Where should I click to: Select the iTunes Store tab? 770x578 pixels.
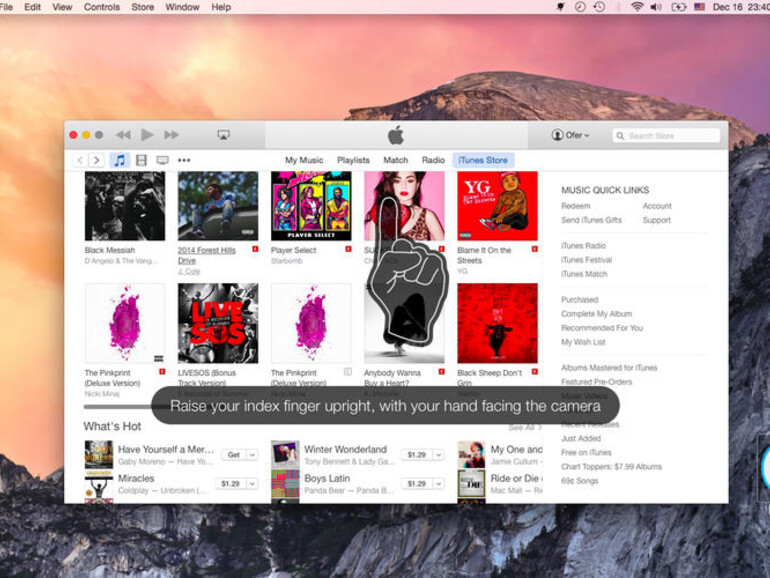[x=483, y=160]
